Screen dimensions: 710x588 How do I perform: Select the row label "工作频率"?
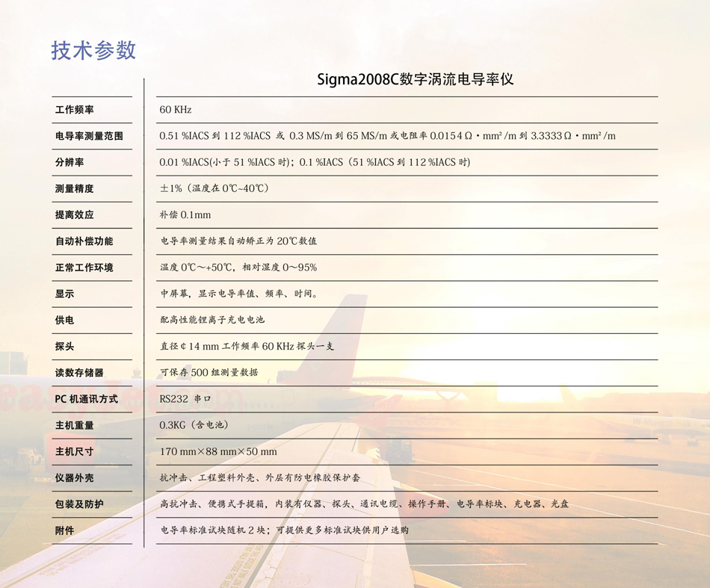point(74,110)
